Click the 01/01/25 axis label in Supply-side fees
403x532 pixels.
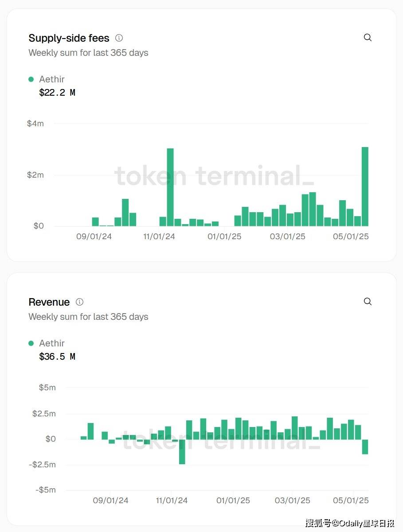224,237
